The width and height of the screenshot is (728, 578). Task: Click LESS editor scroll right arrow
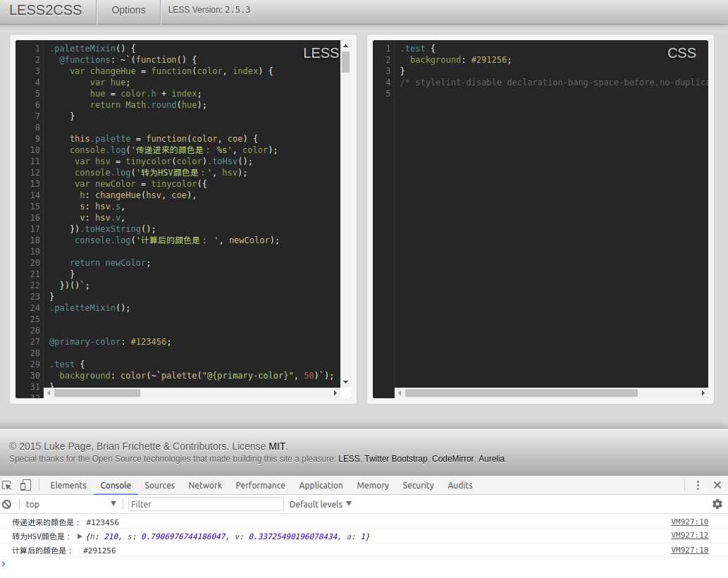(335, 393)
